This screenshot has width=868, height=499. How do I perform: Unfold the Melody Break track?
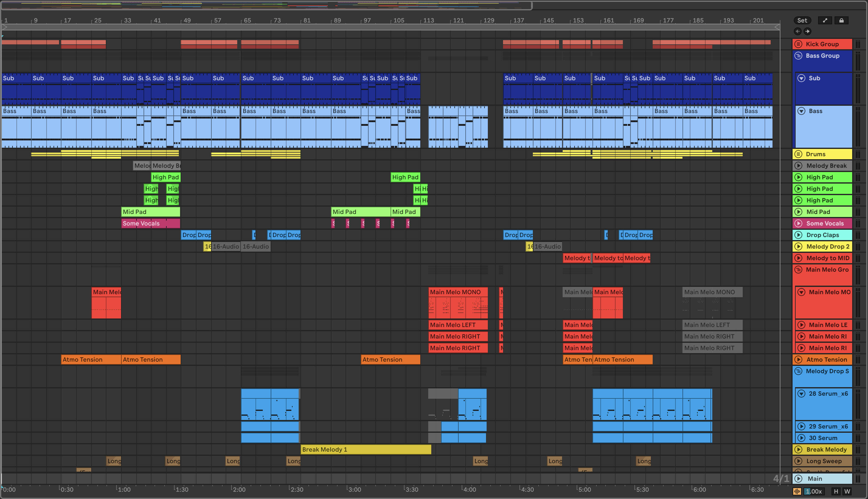pos(798,166)
